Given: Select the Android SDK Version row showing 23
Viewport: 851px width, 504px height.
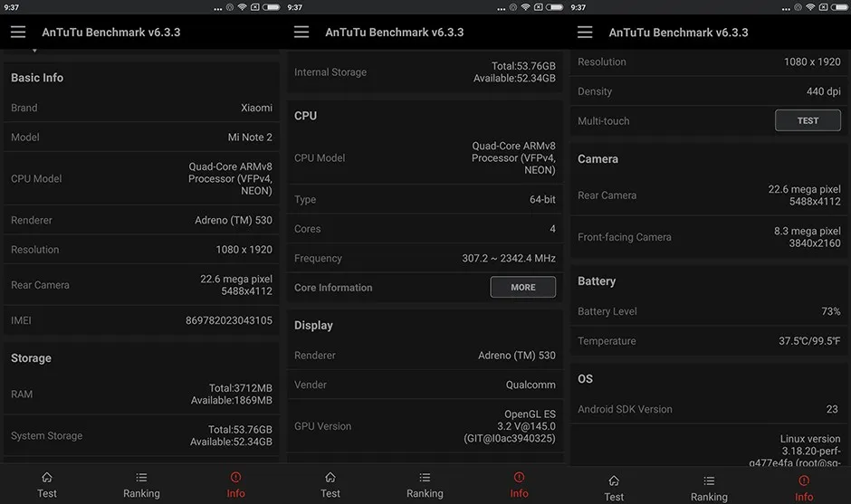Looking at the screenshot, I should click(x=709, y=410).
